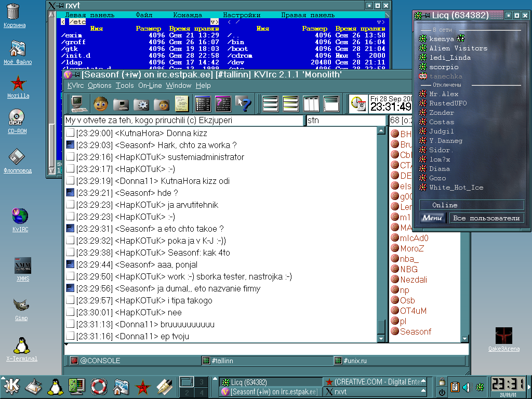Click the 'v>' arrow on left /etc panel
Image resolution: width=532 pixels, height=399 pixels.
tap(214, 22)
